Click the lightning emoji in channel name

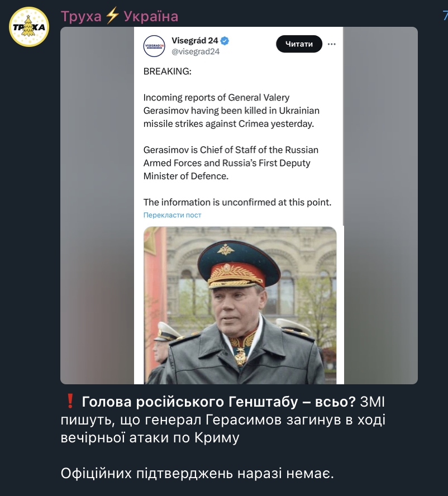coord(113,16)
